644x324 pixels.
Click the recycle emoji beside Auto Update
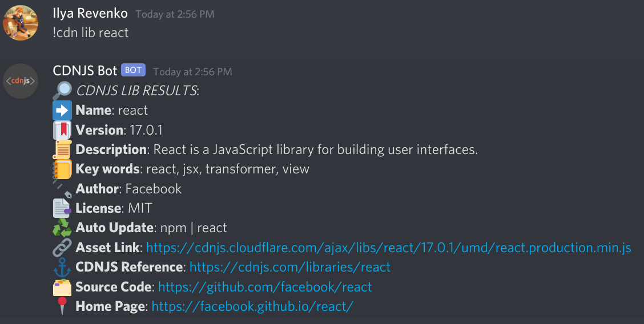point(62,228)
